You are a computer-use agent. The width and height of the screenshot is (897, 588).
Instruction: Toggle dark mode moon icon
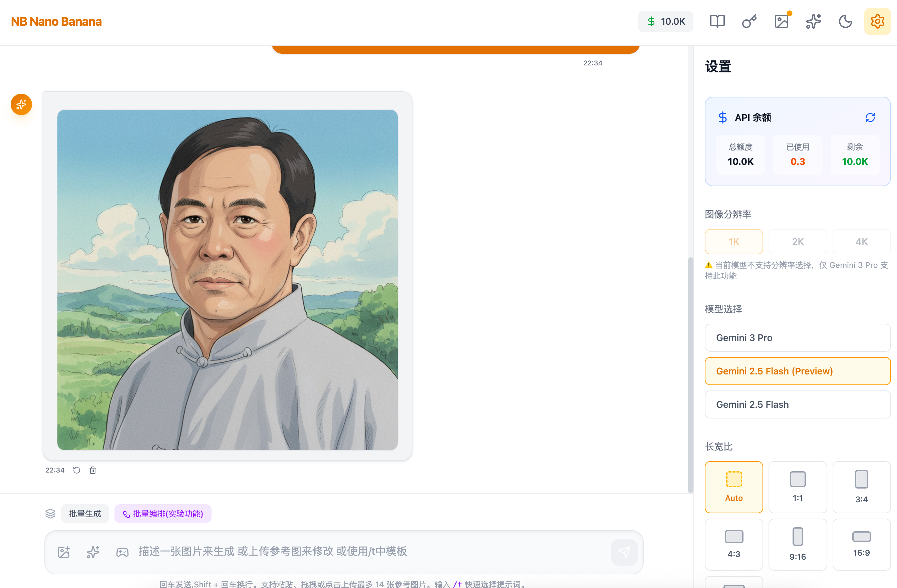point(845,21)
